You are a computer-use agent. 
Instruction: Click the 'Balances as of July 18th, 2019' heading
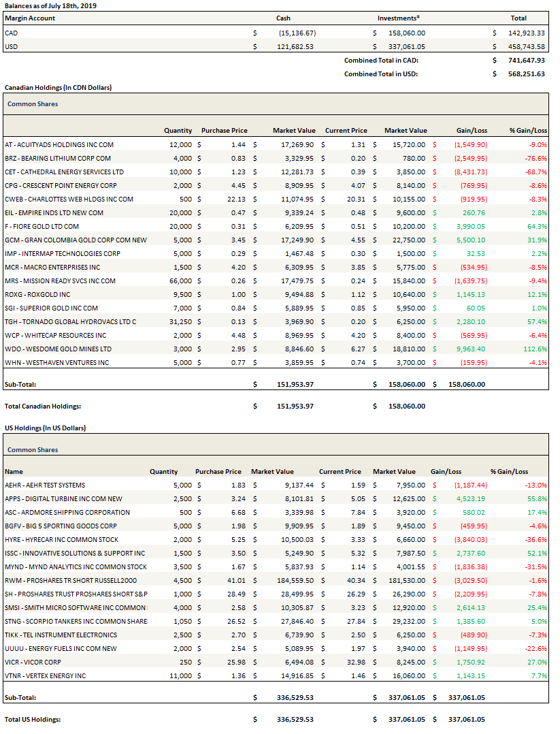[50, 5]
